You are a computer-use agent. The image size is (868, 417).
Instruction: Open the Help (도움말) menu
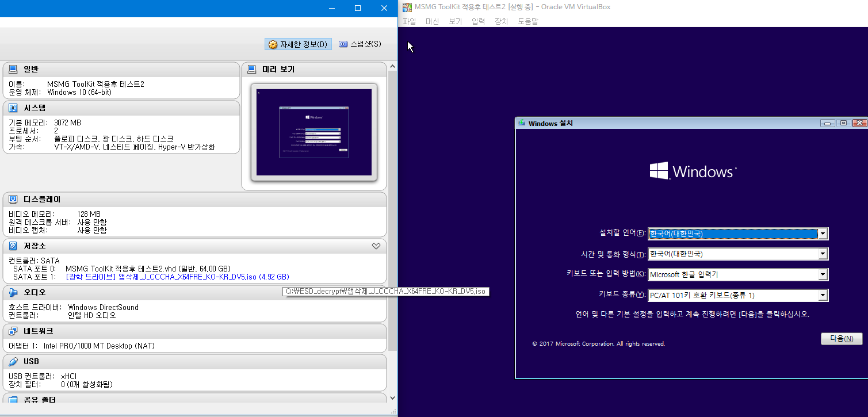tap(527, 21)
